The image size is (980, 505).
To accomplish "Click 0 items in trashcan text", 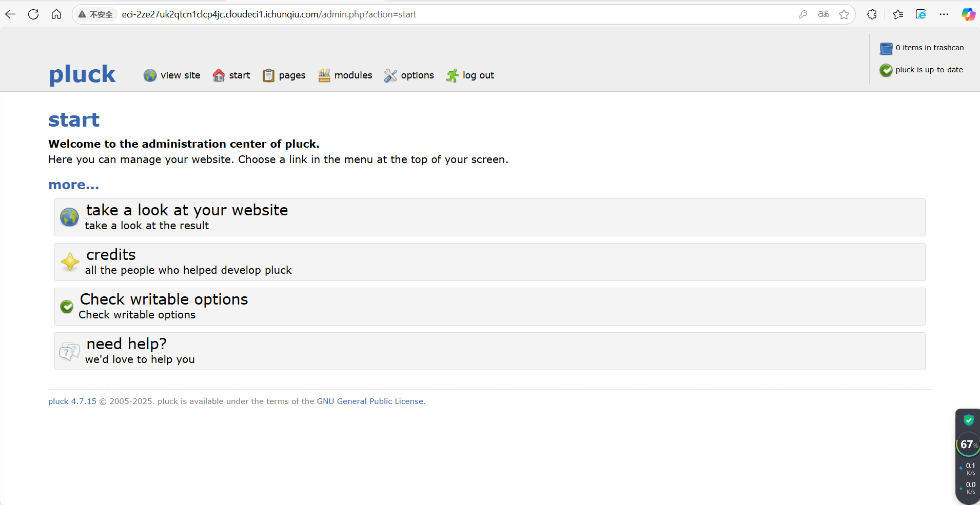I will coord(930,48).
